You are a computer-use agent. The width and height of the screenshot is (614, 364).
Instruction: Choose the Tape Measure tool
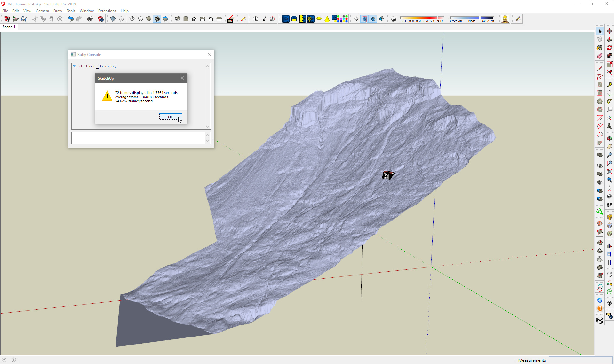click(609, 84)
